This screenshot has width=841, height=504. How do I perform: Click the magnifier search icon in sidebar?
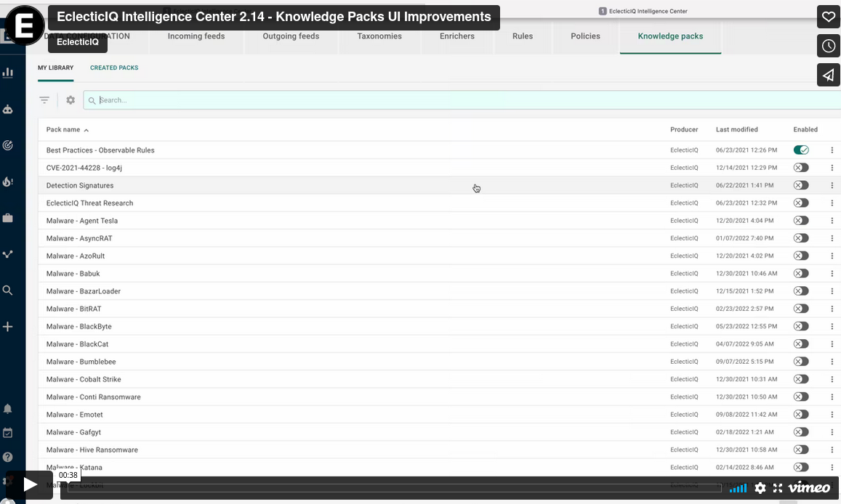tap(8, 290)
